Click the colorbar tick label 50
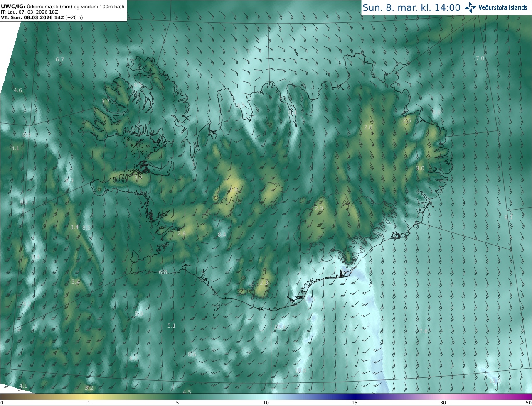 tap(528, 403)
